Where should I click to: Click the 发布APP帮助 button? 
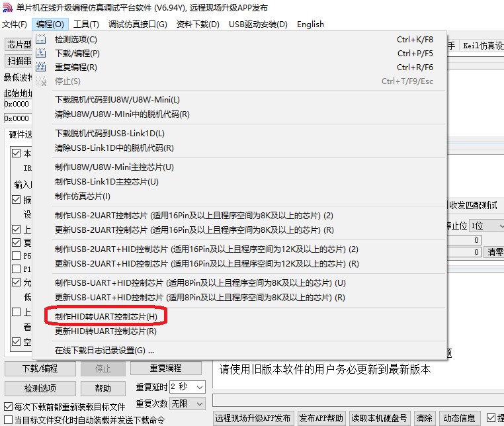coord(321,418)
